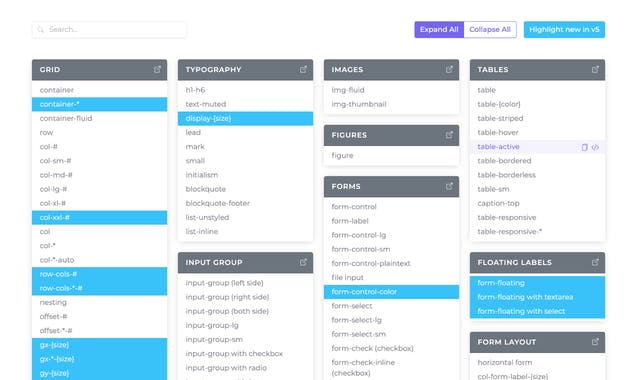Select text-muted in Typography
The height and width of the screenshot is (380, 635).
click(x=245, y=104)
